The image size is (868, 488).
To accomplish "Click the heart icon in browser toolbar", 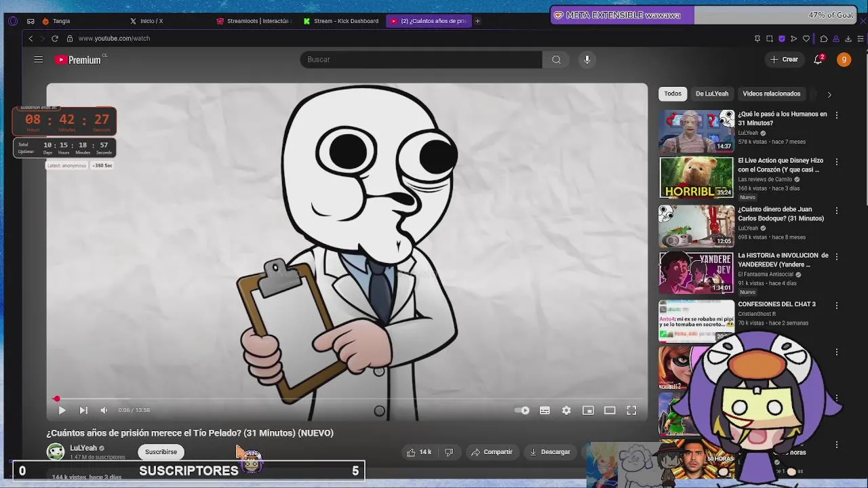I will point(806,39).
